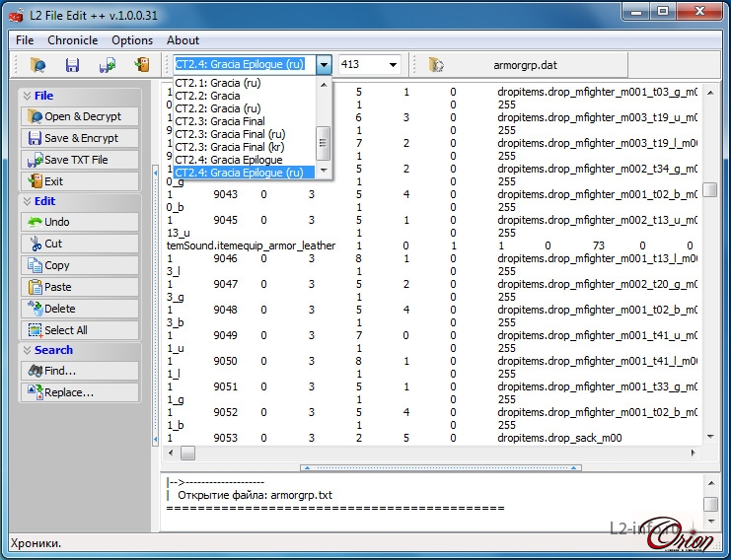The image size is (731, 560).
Task: Undo the last edit
Action: point(80,222)
